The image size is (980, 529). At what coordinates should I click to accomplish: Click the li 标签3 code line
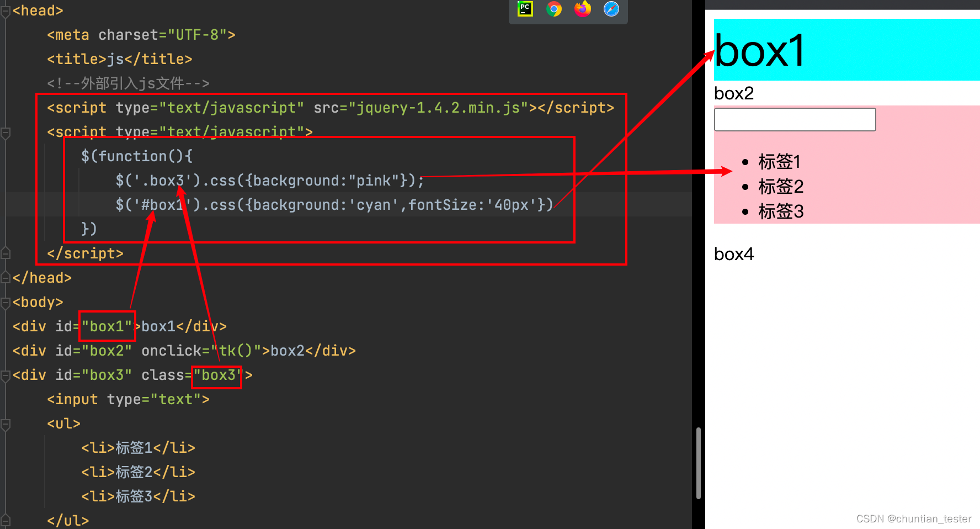pos(139,496)
